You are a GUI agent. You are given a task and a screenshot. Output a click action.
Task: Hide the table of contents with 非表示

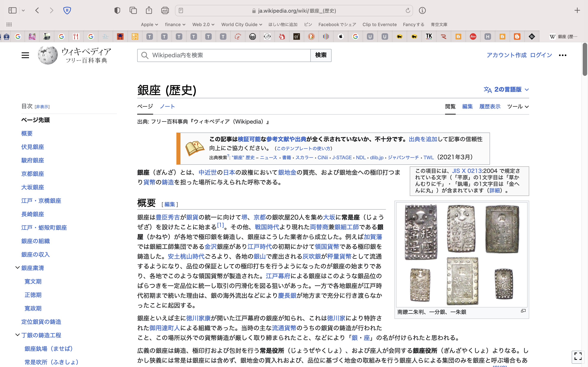tap(42, 107)
